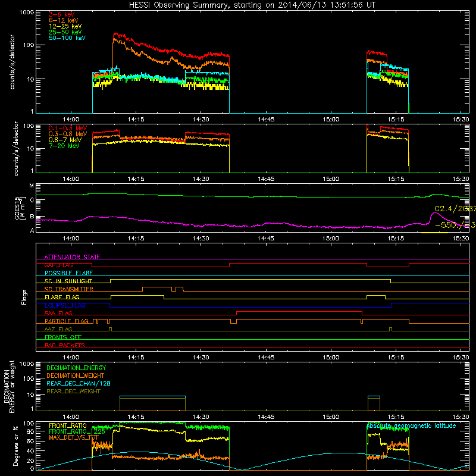Click the "14:30" time label below the decimation panel
This screenshot has width=476, height=476.
pyautogui.click(x=201, y=417)
